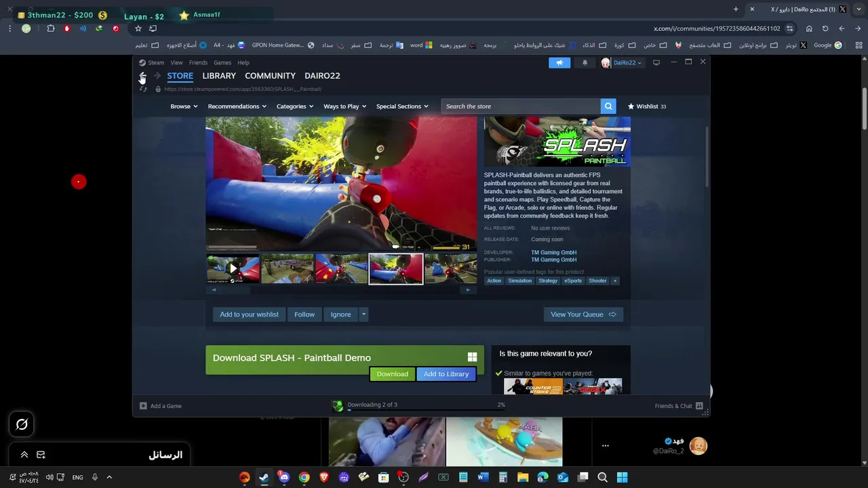The height and width of the screenshot is (488, 868).
Task: Click Add to your wishlist
Action: 249,314
